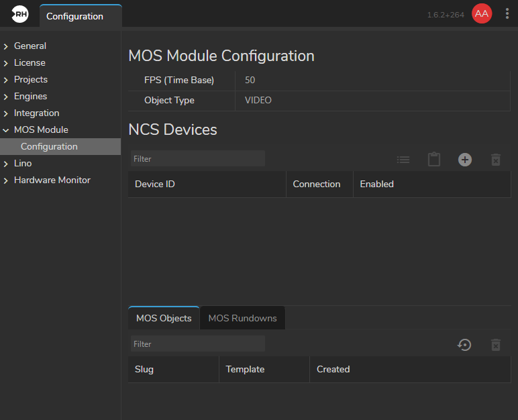Open the AA user avatar
Screen dimensions: 518x420
click(x=482, y=14)
